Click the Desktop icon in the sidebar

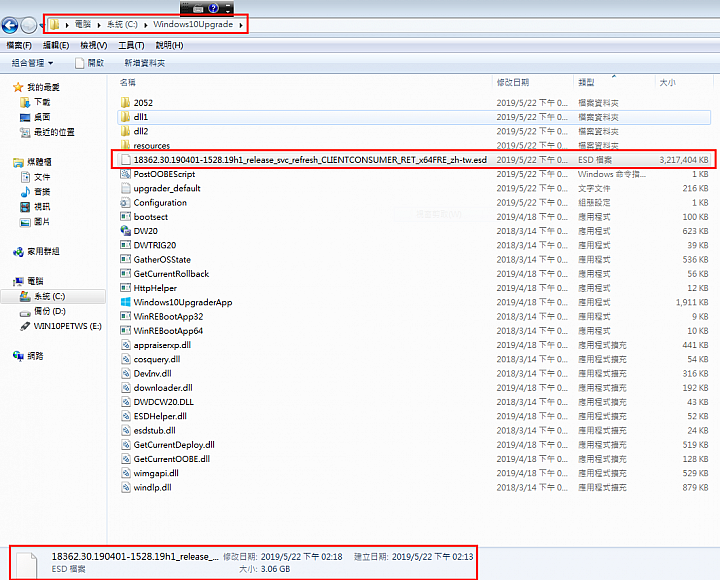25,117
